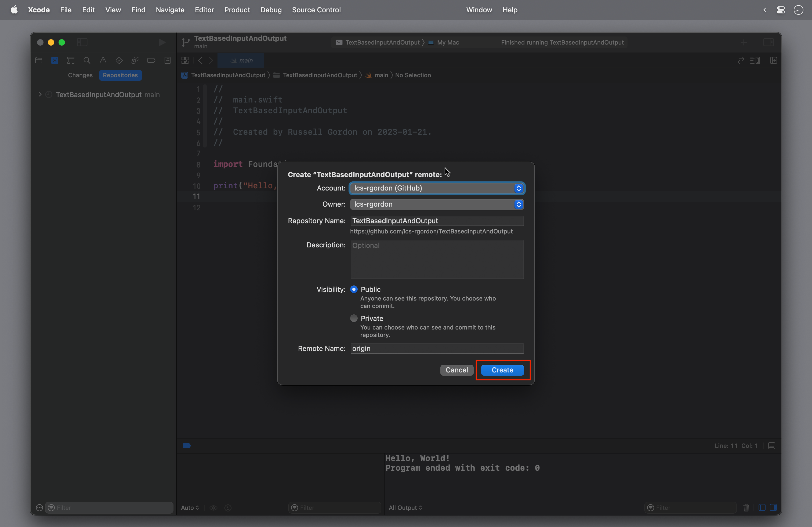Image resolution: width=812 pixels, height=527 pixels.
Task: Click the navigator Filter field
Action: 109,508
